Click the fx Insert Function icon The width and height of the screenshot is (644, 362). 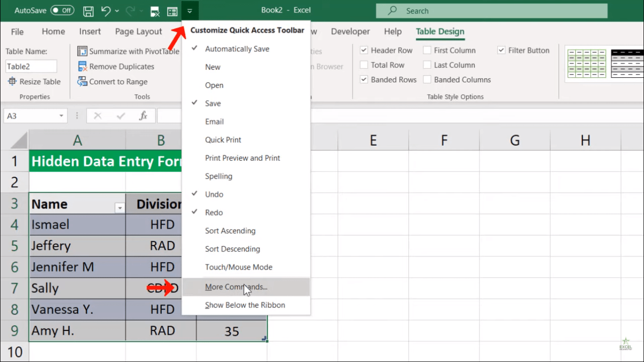tap(144, 115)
